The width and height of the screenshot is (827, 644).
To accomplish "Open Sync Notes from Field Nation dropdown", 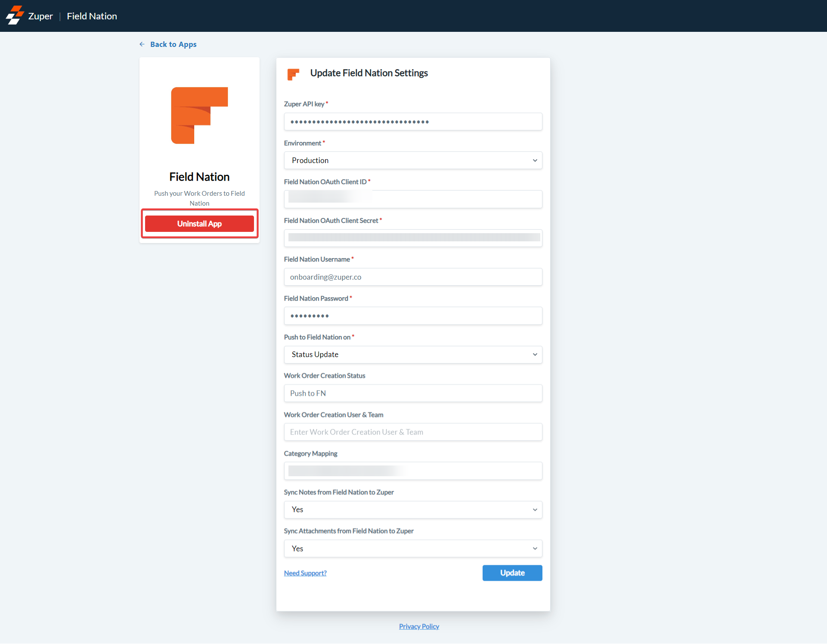I will (412, 510).
